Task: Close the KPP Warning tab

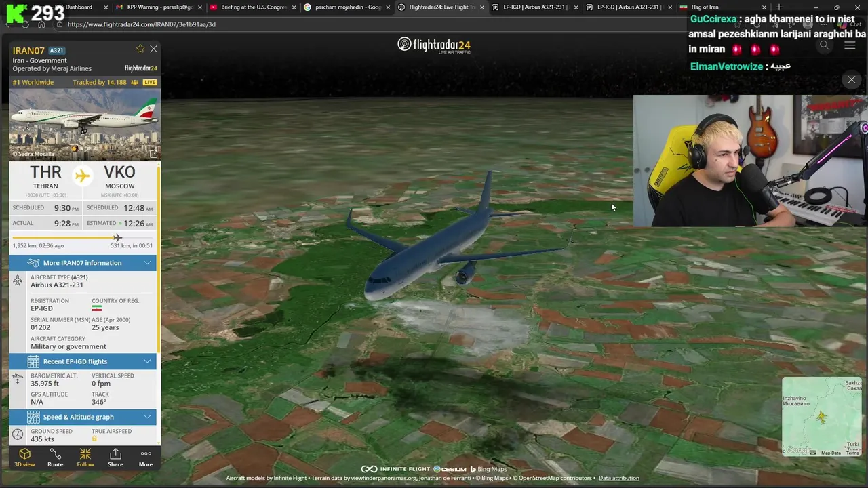Action: pos(200,7)
